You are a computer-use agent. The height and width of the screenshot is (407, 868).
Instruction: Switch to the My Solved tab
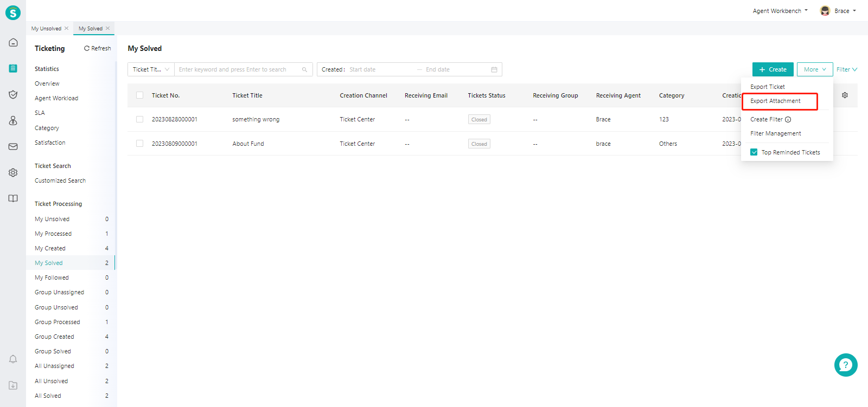(91, 28)
